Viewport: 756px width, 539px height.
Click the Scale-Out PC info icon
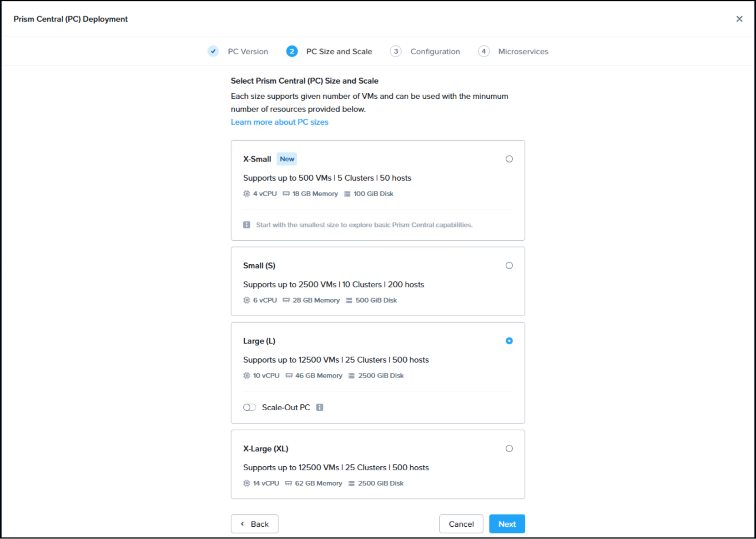tap(320, 407)
